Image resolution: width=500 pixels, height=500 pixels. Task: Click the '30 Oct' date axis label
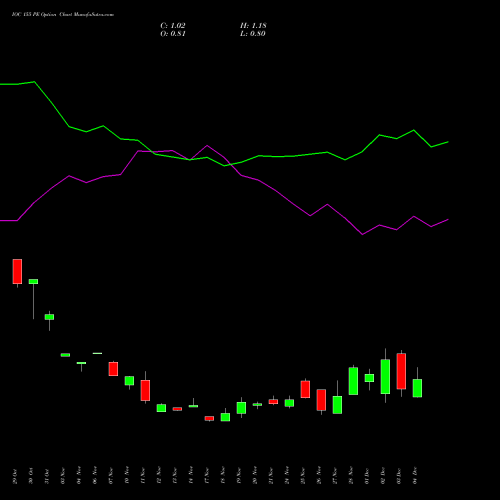pyautogui.click(x=31, y=476)
